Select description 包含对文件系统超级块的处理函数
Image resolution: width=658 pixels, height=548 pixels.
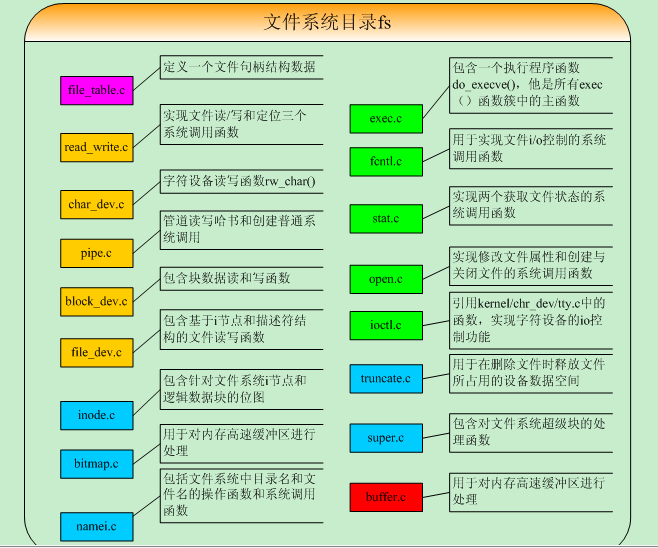click(529, 432)
